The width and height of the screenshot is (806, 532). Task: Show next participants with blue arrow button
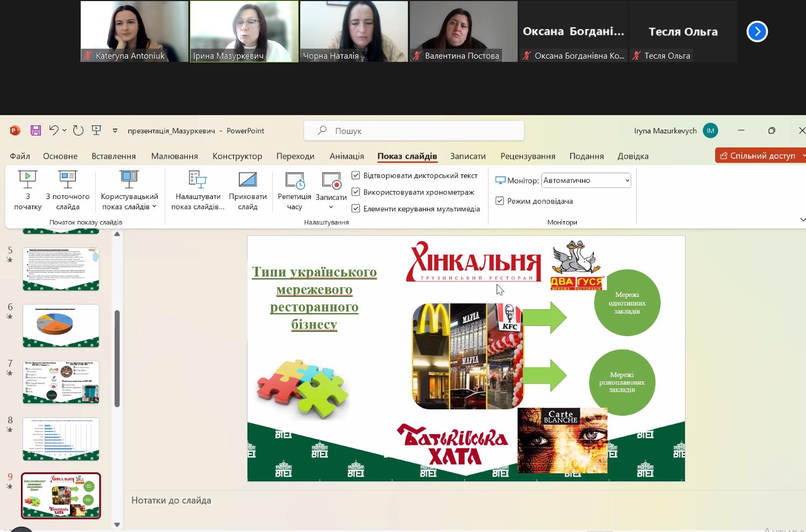tap(757, 31)
